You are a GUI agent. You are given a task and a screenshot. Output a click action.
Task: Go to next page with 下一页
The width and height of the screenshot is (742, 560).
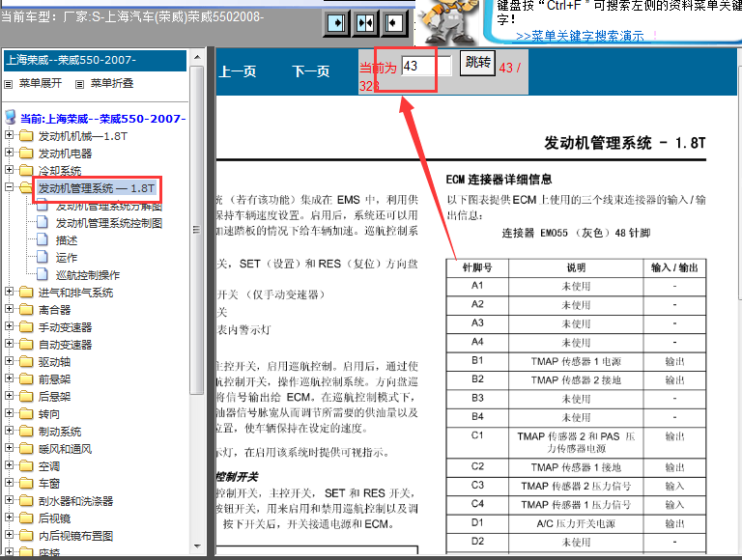pyautogui.click(x=311, y=71)
